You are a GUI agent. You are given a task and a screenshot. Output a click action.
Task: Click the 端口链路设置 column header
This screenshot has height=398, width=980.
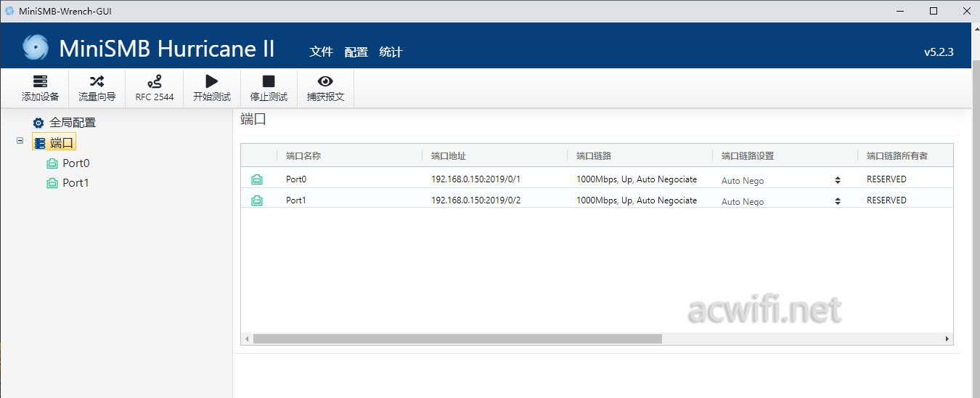pyautogui.click(x=748, y=155)
